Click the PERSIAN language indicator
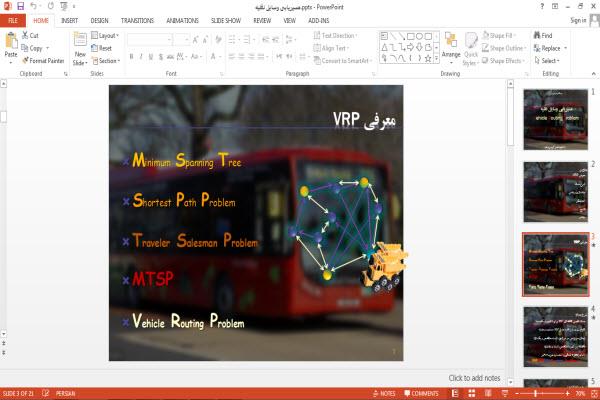This screenshot has width=600, height=400. tap(65, 393)
